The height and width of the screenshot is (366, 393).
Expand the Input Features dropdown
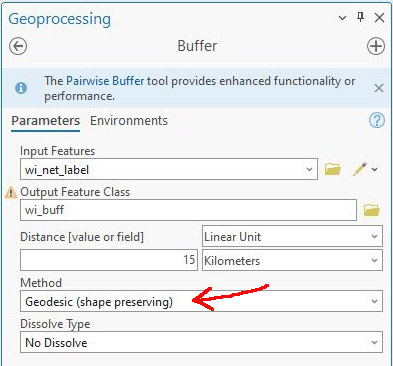(x=309, y=169)
